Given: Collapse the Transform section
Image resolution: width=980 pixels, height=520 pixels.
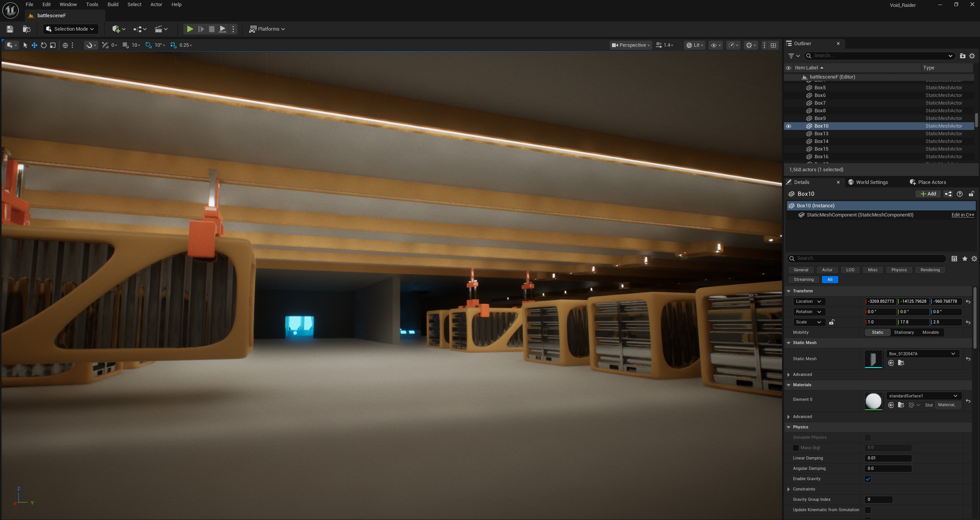Looking at the screenshot, I should (789, 291).
